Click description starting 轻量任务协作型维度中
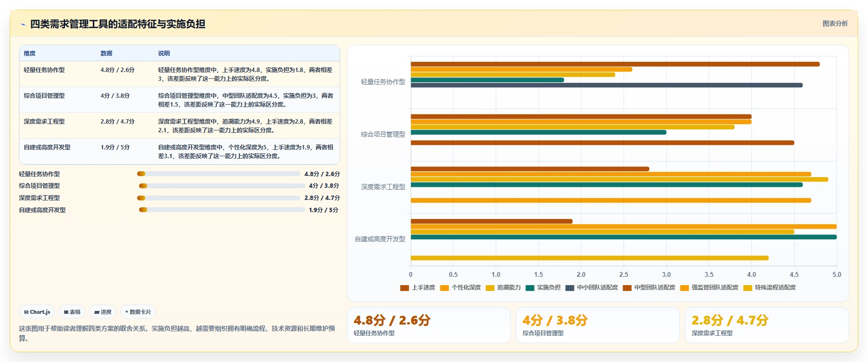The image size is (868, 362). click(245, 74)
